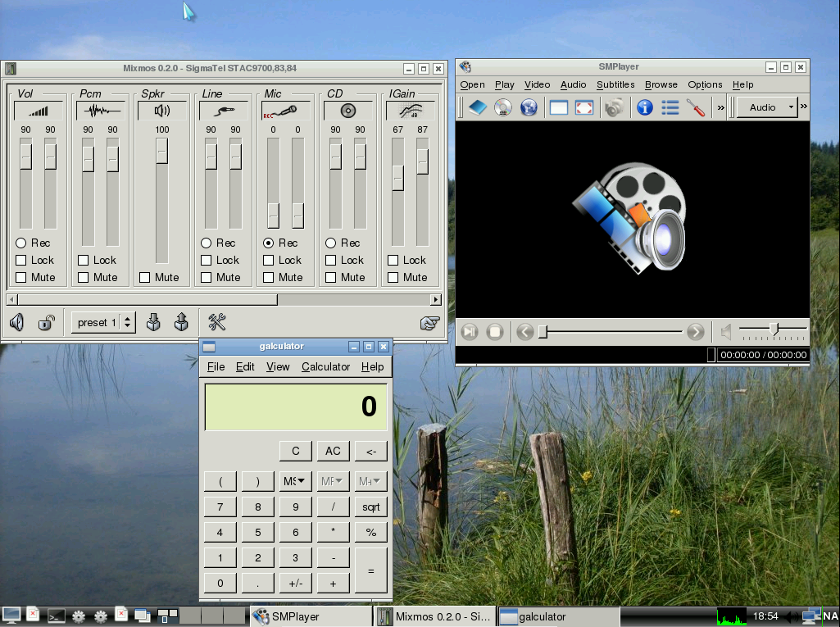
Task: Click the AC button in galculator
Action: 333,451
